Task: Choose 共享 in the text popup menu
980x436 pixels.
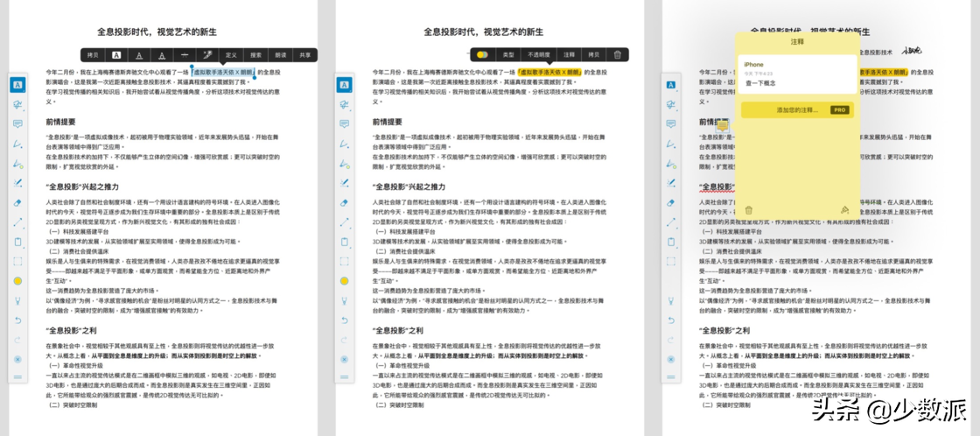Action: coord(305,55)
